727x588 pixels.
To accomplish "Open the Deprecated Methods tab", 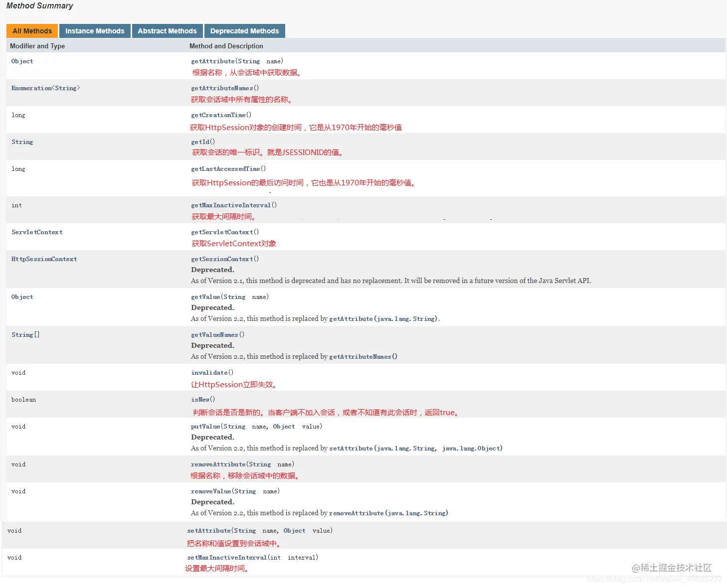I will point(244,31).
